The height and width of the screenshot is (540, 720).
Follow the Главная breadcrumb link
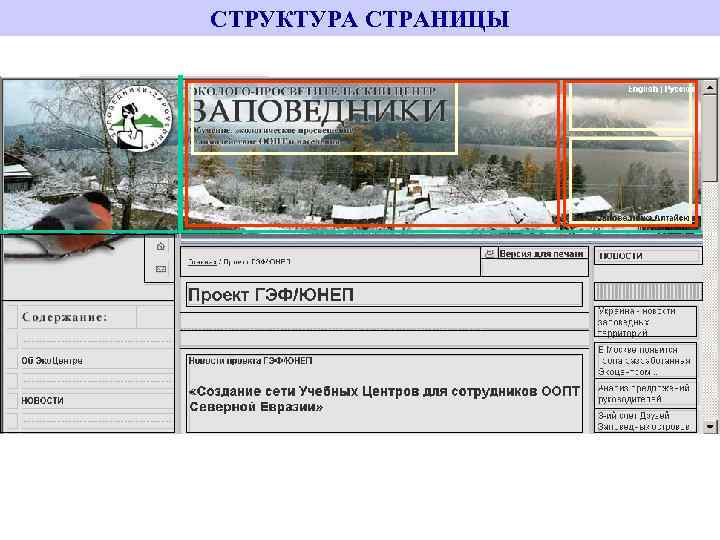click(202, 262)
